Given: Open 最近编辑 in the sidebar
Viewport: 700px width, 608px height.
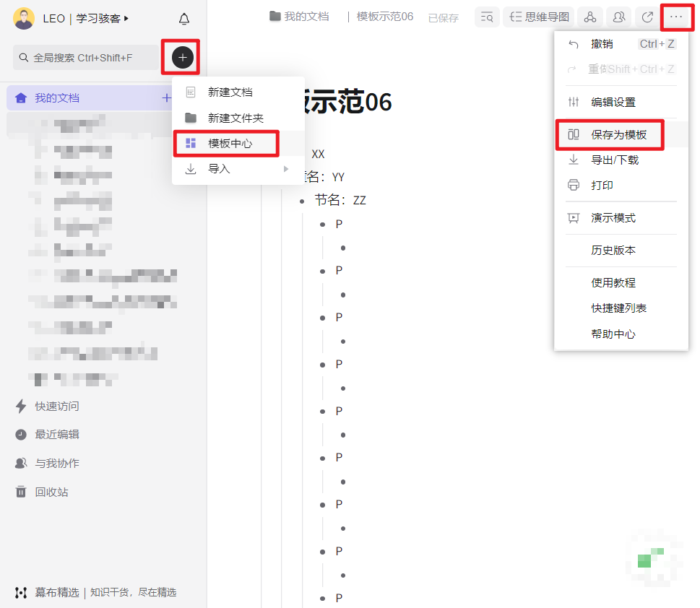Looking at the screenshot, I should pos(57,435).
